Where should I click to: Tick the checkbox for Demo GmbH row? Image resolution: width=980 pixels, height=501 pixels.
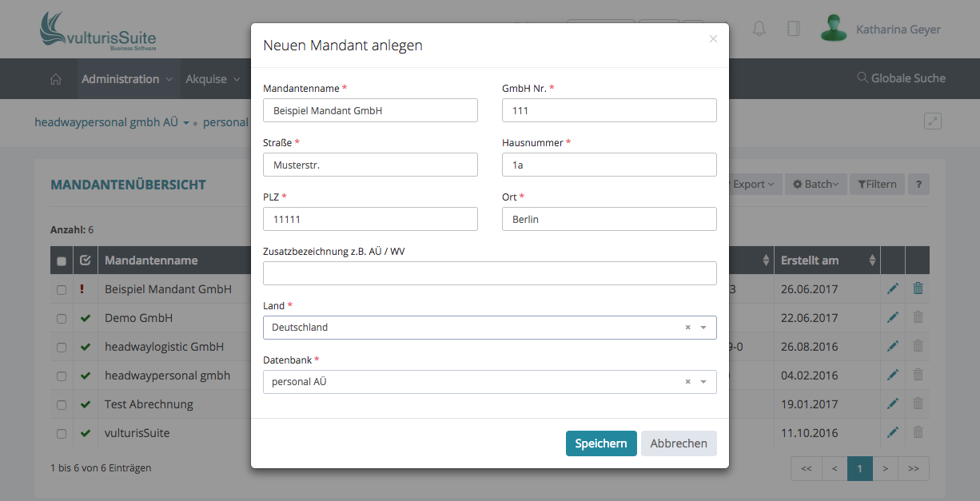click(62, 319)
